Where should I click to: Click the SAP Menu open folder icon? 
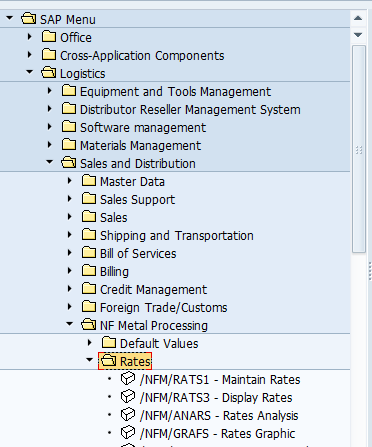point(29,19)
